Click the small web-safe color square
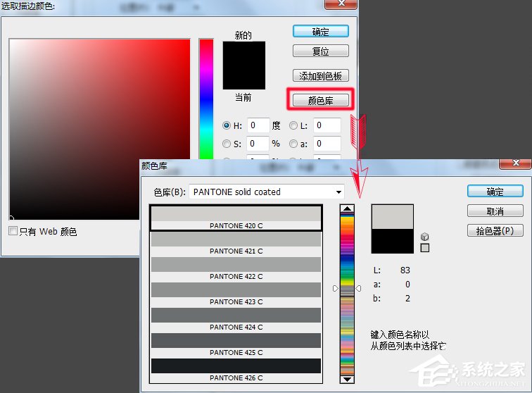The height and width of the screenshot is (393, 532). (424, 247)
